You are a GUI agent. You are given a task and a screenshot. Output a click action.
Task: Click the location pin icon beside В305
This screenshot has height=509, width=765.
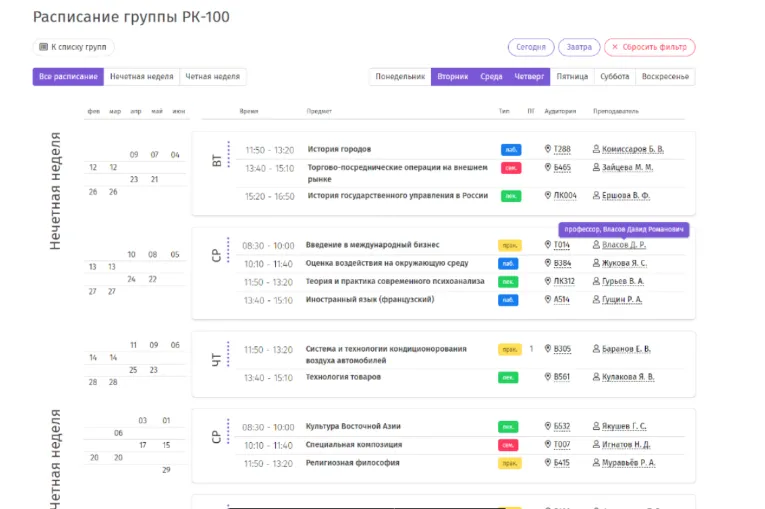[x=548, y=350]
